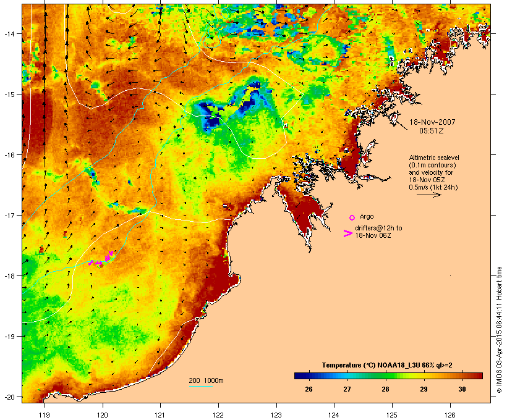Viewport: 507px width, 420px height.
Task: Click the magenta drifter track markers on the map
Action: tap(101, 259)
